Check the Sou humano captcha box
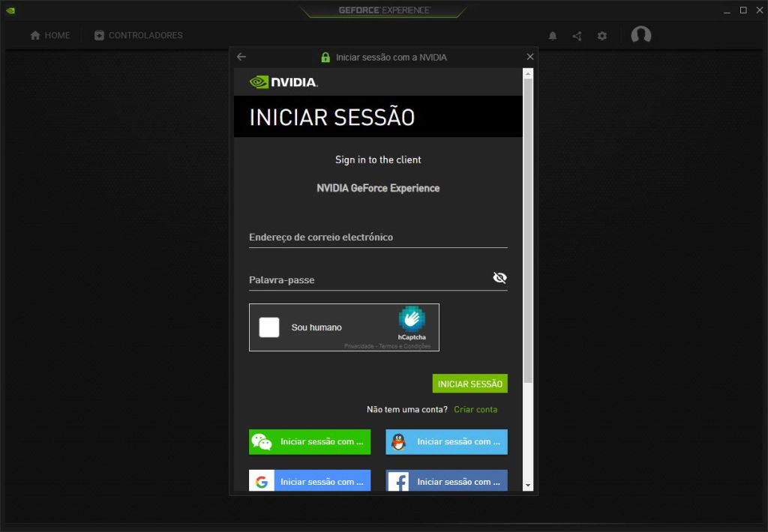Image resolution: width=768 pixels, height=532 pixels. (269, 327)
